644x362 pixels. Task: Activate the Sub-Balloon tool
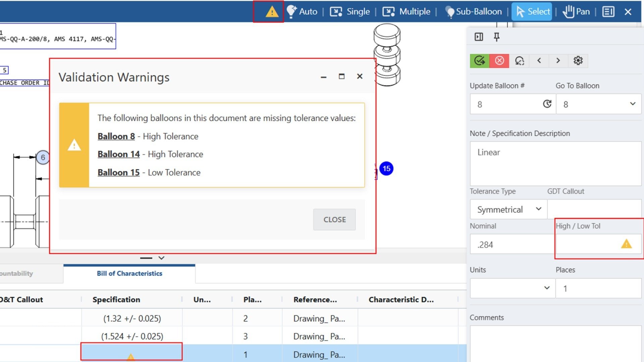click(473, 12)
